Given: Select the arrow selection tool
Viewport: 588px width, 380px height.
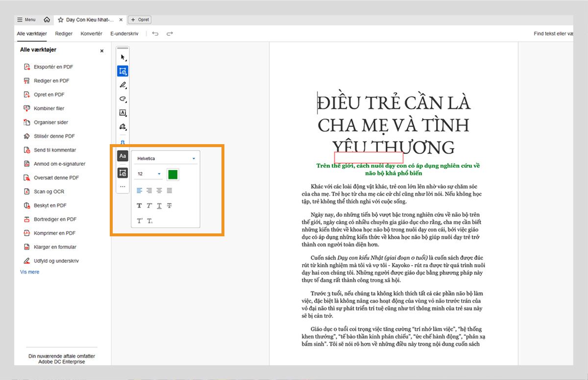Looking at the screenshot, I should click(123, 57).
